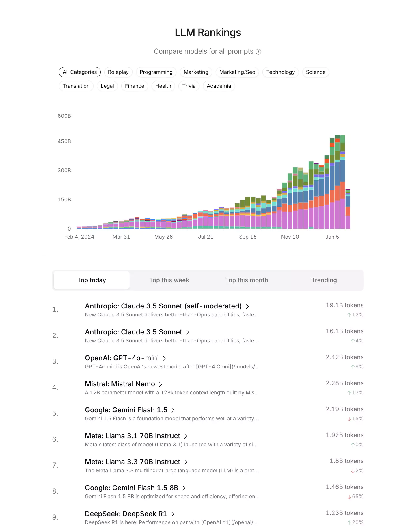The height and width of the screenshot is (532, 414).
Task: Pick the Trivia category chip
Action: point(189,86)
